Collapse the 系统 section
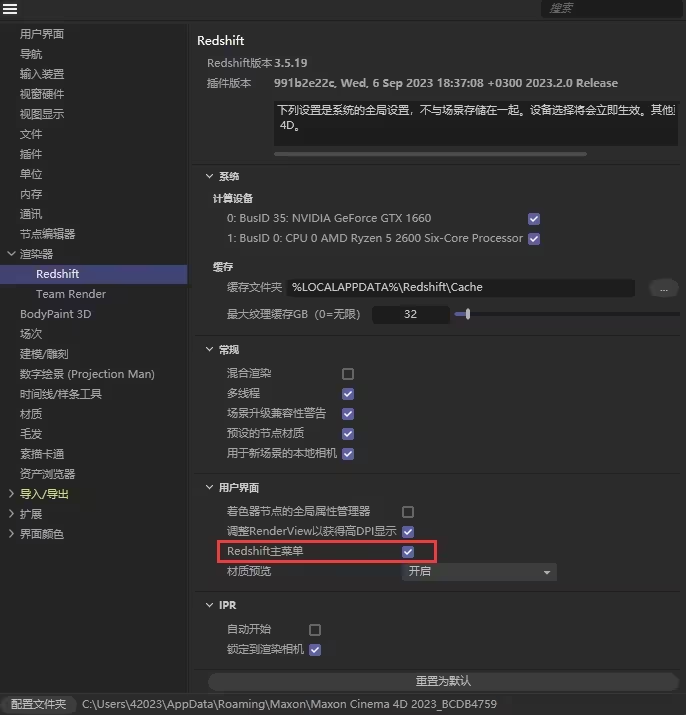Screen dimensions: 686x715 [209, 176]
